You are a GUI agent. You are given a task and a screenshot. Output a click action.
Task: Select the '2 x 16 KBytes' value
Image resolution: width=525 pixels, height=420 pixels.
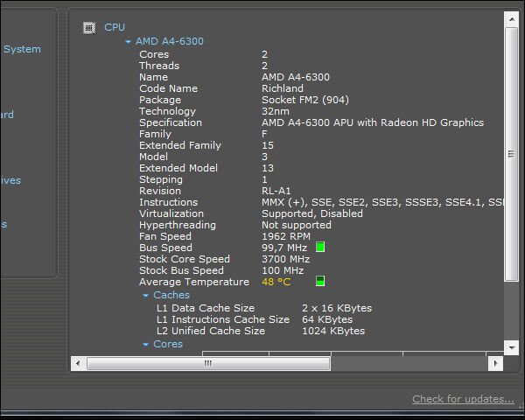point(337,308)
